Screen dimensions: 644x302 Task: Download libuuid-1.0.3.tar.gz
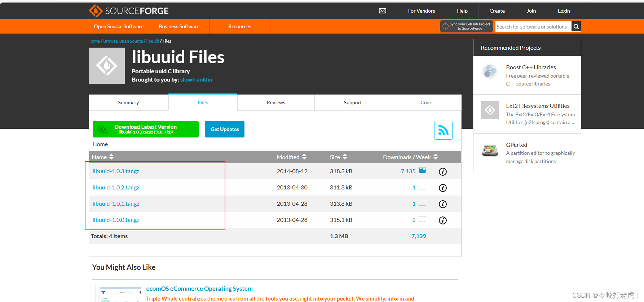click(x=116, y=171)
